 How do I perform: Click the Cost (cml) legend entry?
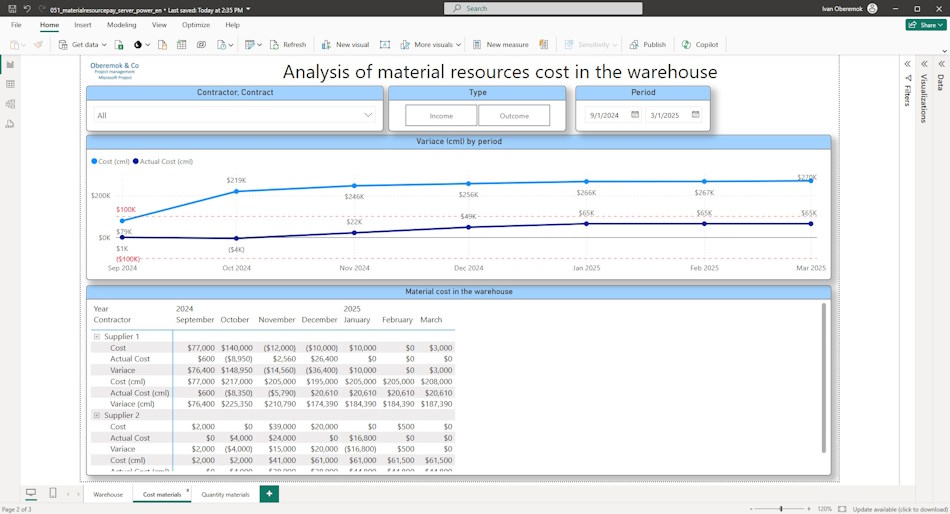[x=110, y=161]
